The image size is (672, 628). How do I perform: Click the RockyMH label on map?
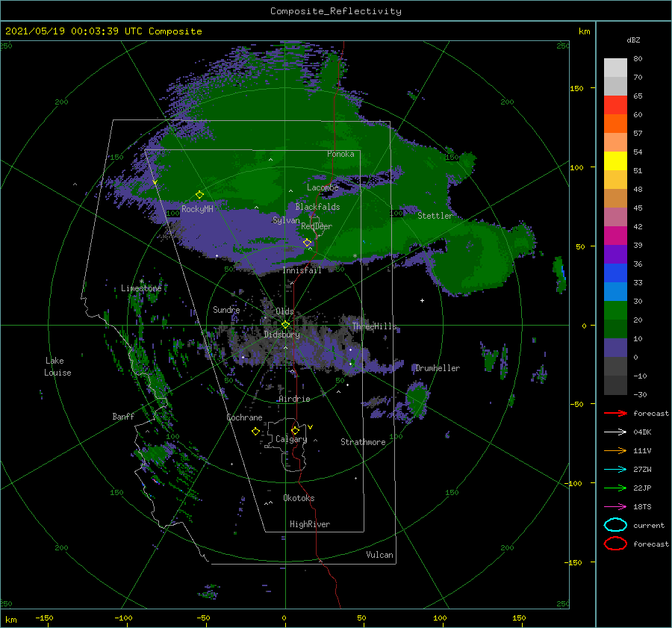pos(197,209)
